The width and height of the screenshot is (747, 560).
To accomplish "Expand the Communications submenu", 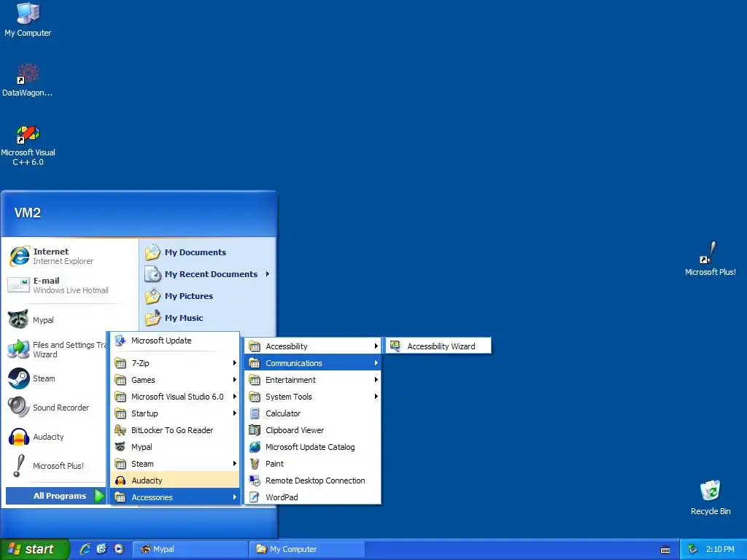I will pos(312,363).
